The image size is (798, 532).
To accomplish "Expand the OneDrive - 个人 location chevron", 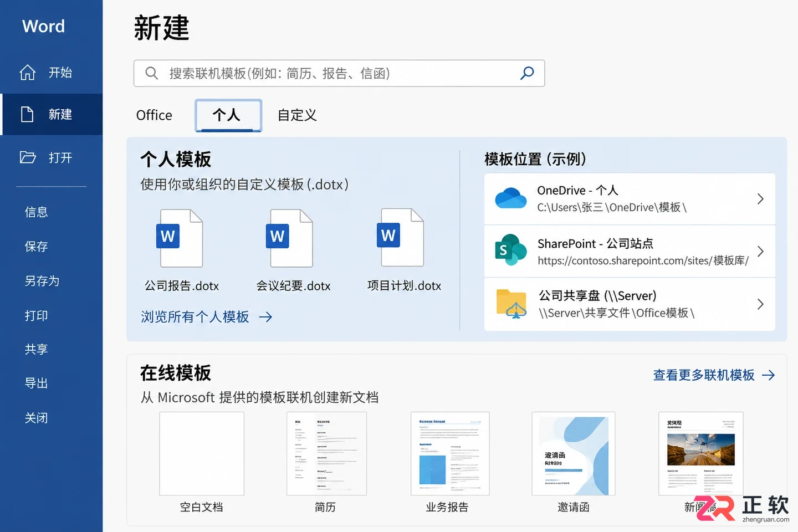I will pos(760,199).
